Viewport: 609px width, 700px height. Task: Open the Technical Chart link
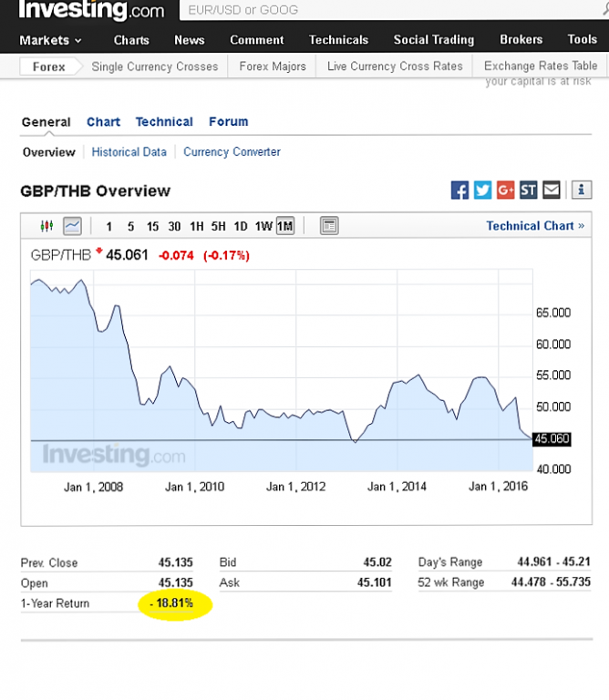click(x=535, y=226)
